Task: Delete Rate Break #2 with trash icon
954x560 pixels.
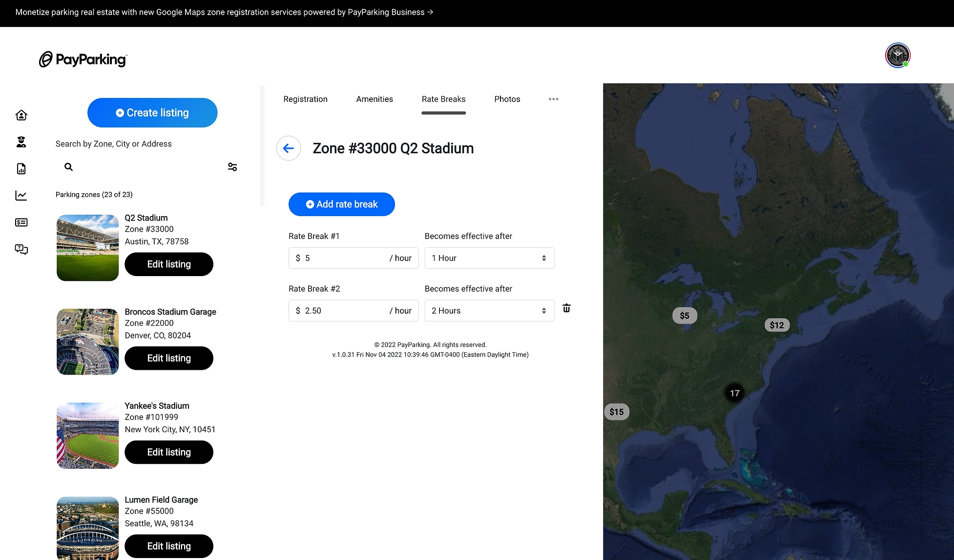Action: 566,308
